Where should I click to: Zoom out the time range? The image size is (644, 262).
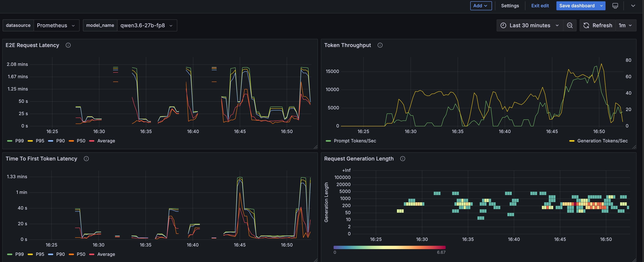pyautogui.click(x=570, y=26)
